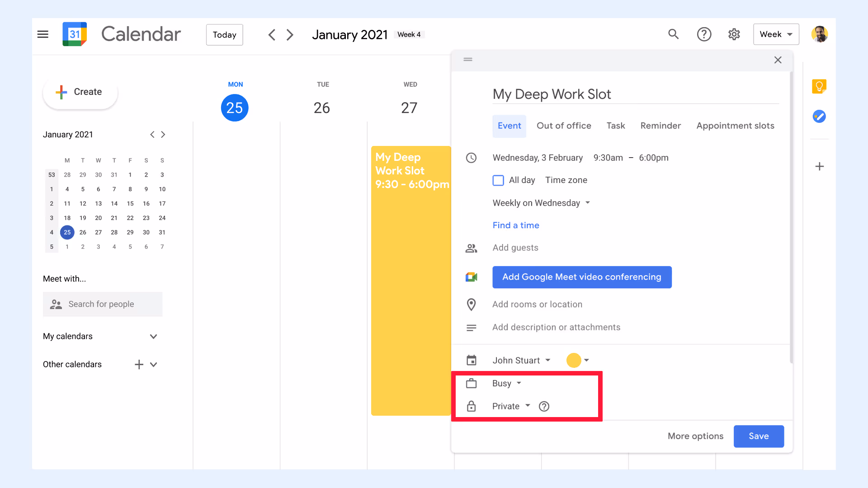Open the main hamburger menu

(x=43, y=34)
